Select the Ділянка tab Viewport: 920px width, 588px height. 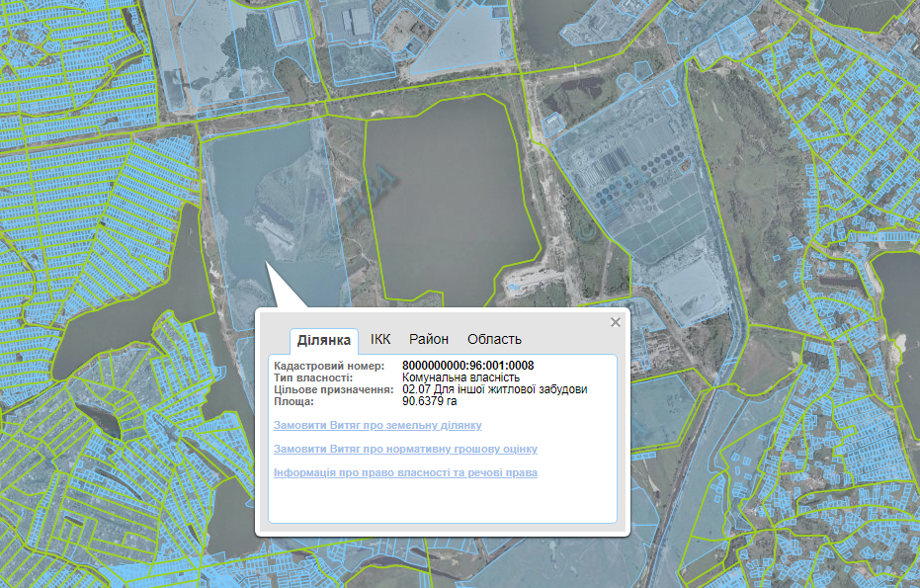(324, 340)
